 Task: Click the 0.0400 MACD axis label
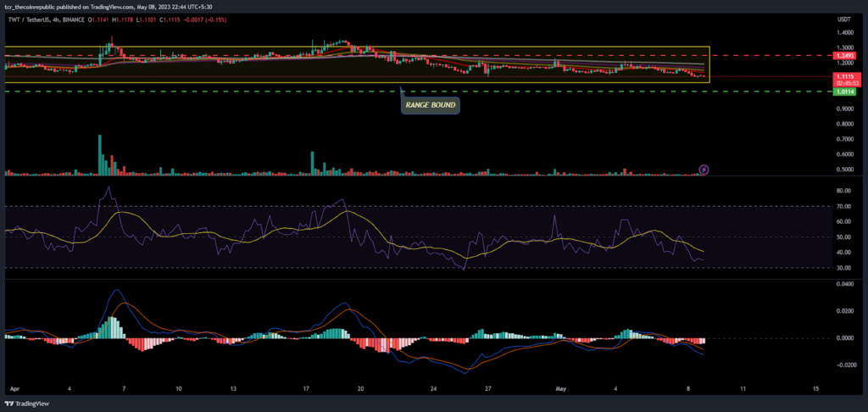click(x=843, y=284)
